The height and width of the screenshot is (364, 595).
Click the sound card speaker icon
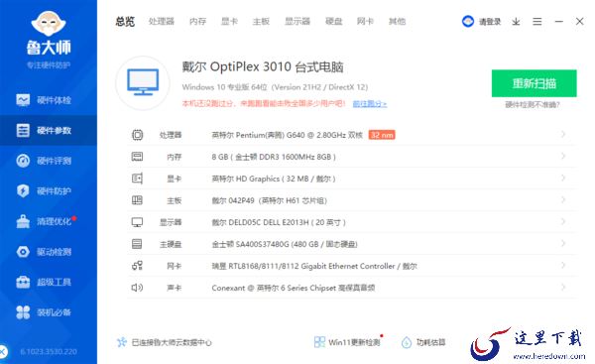tap(138, 288)
